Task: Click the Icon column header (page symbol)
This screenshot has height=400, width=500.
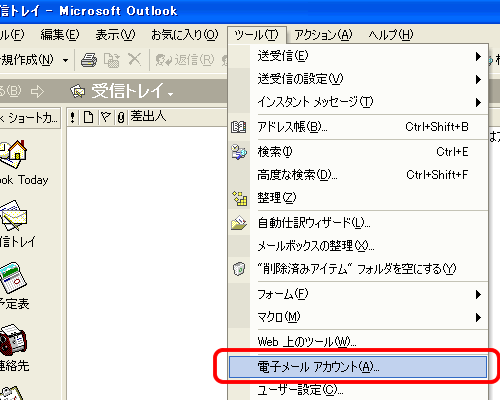Action: click(88, 117)
